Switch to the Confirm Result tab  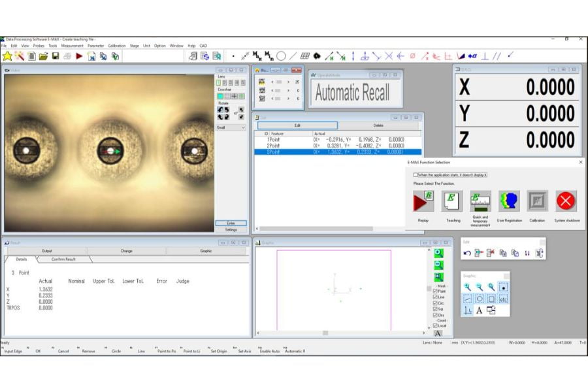(63, 259)
